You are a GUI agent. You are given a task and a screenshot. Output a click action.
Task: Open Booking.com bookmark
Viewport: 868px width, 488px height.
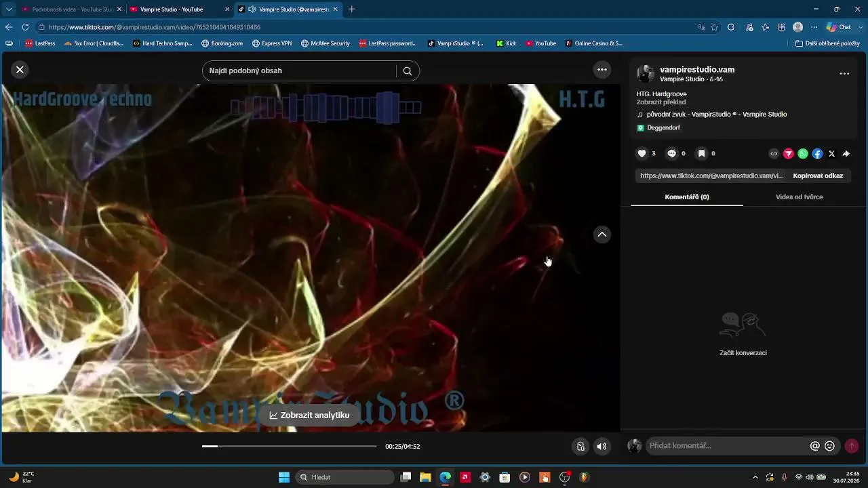coord(222,43)
